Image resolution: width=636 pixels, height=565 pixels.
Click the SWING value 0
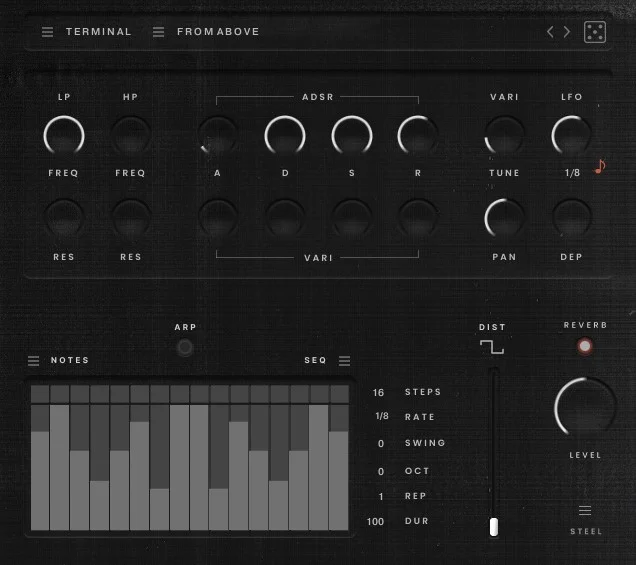381,444
